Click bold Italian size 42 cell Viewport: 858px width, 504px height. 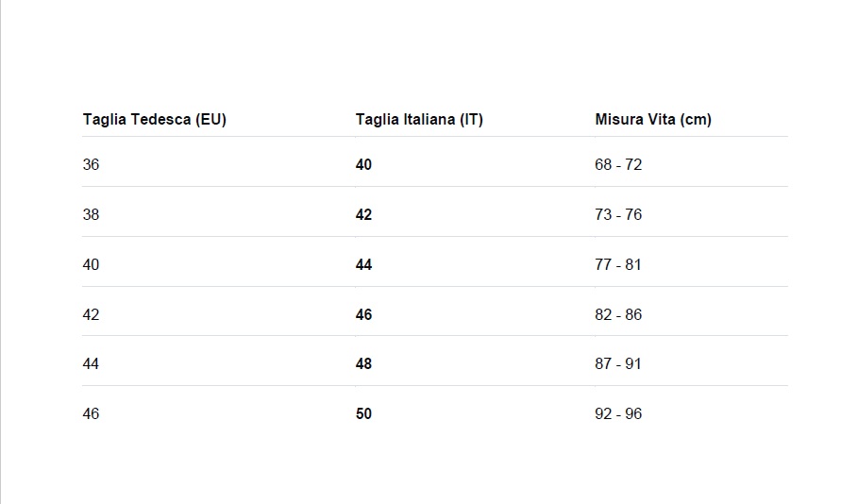click(x=363, y=214)
